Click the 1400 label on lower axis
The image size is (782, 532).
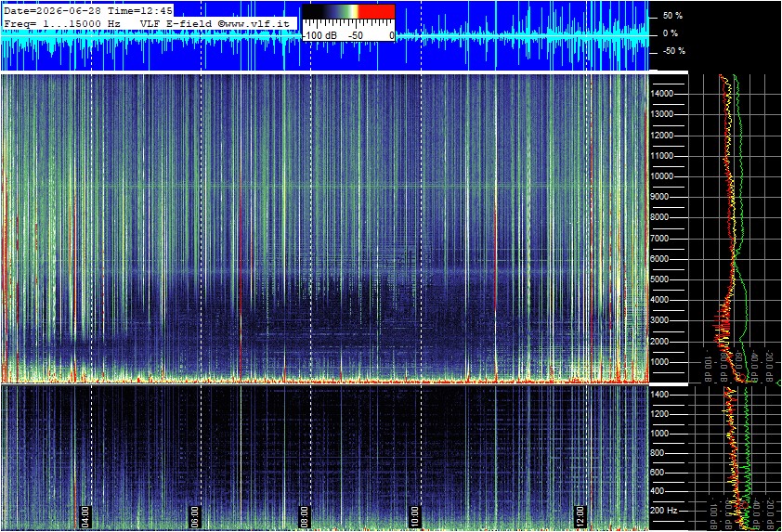click(x=659, y=395)
